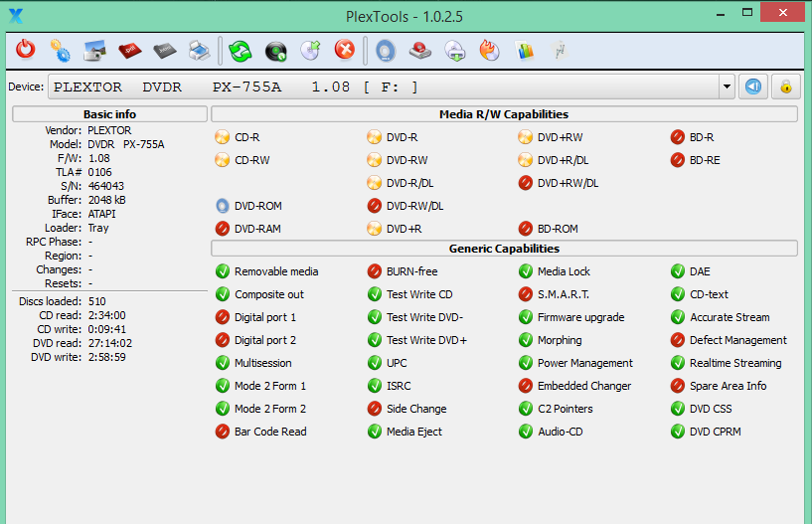Click the red drive icon in toolbar
Screen dimensions: 812x524
(420, 51)
